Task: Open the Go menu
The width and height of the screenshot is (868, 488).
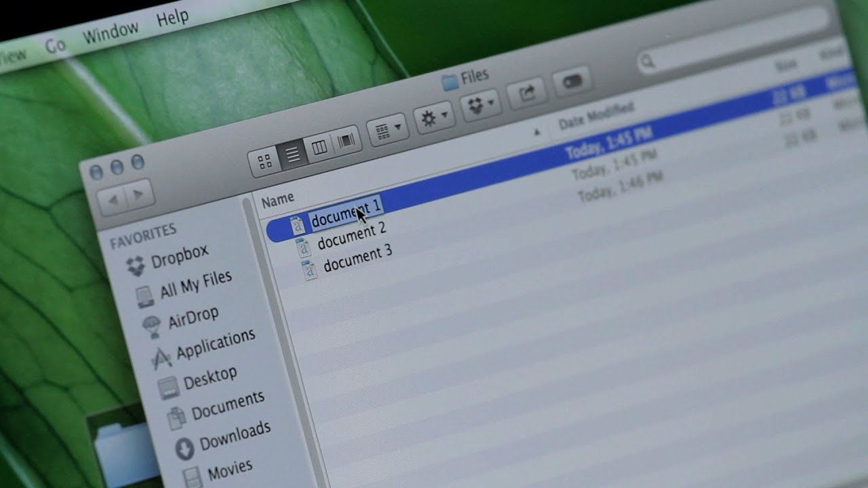Action: 56,45
